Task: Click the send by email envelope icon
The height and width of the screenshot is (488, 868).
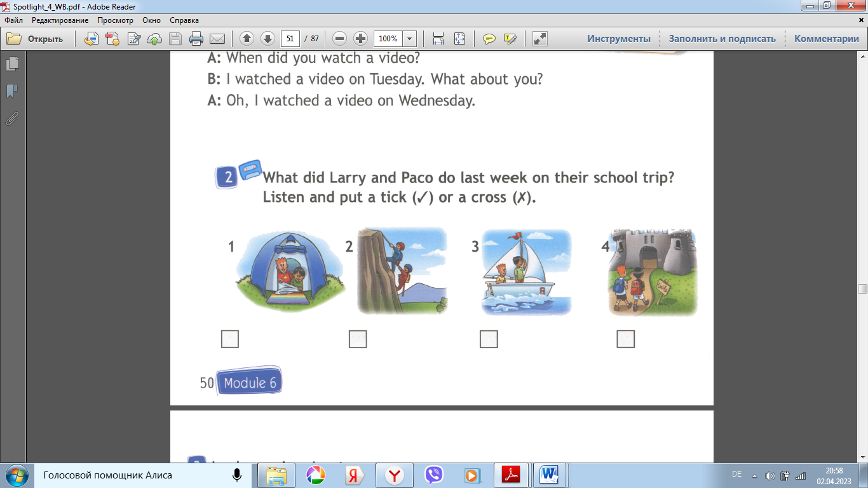Action: point(217,39)
